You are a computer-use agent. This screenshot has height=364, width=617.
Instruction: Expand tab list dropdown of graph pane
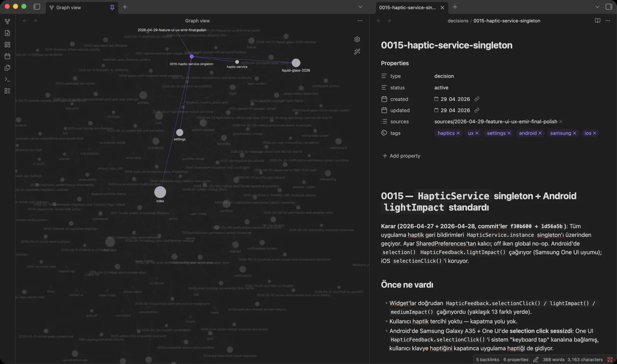[360, 7]
